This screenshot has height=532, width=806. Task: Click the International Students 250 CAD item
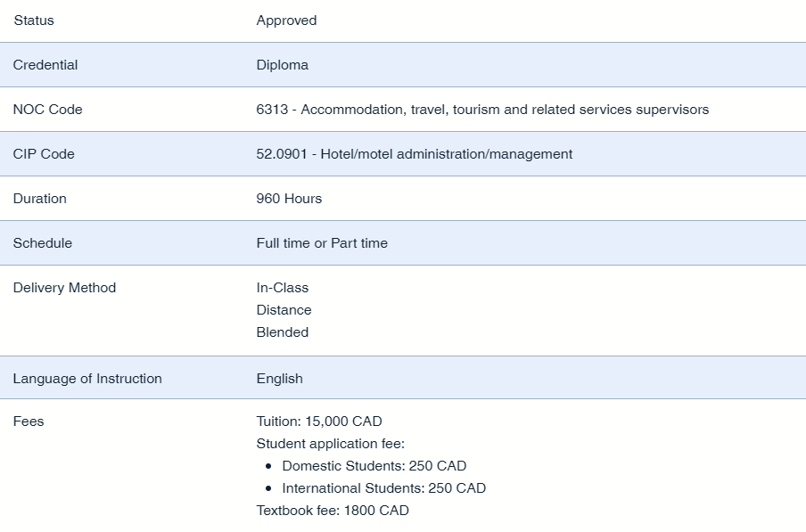click(383, 488)
